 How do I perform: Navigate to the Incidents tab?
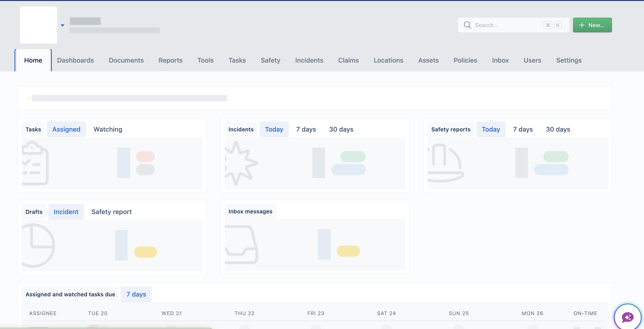coord(309,60)
